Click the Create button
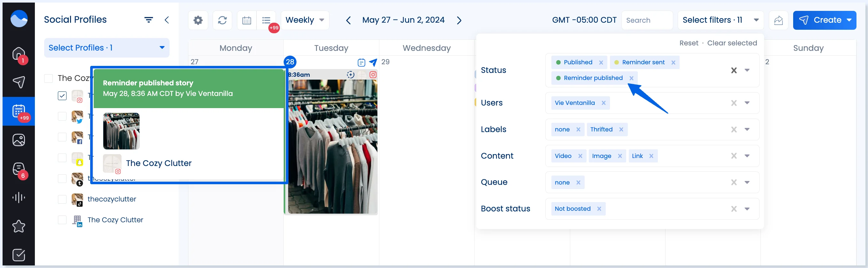Screen dimensions: 868x268 coord(825,20)
